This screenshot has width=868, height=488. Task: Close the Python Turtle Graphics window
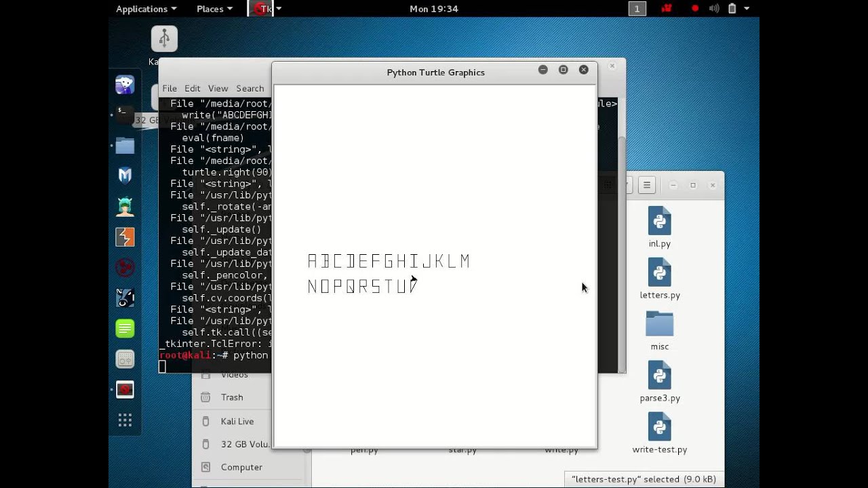click(583, 70)
